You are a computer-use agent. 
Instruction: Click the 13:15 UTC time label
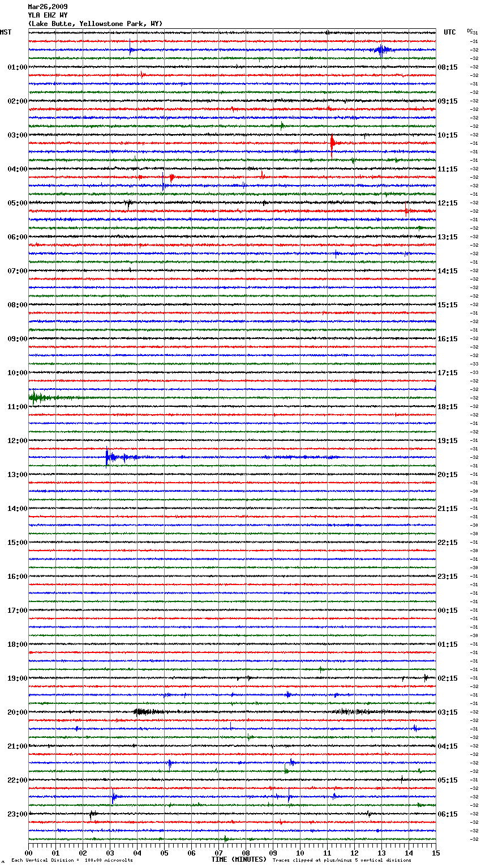point(448,237)
